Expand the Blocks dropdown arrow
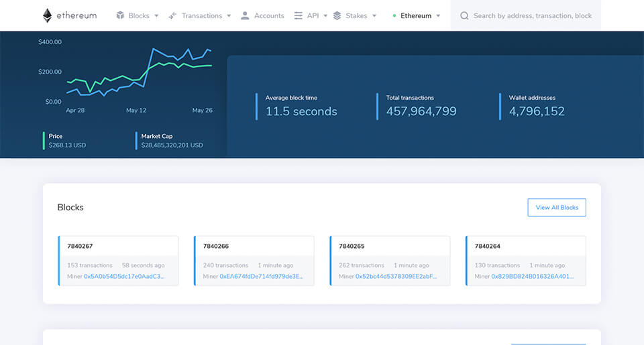The image size is (644, 345). click(156, 15)
